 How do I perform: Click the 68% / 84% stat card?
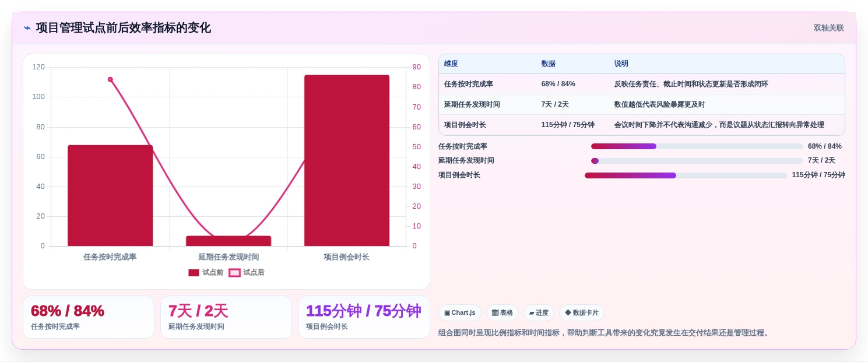click(89, 317)
